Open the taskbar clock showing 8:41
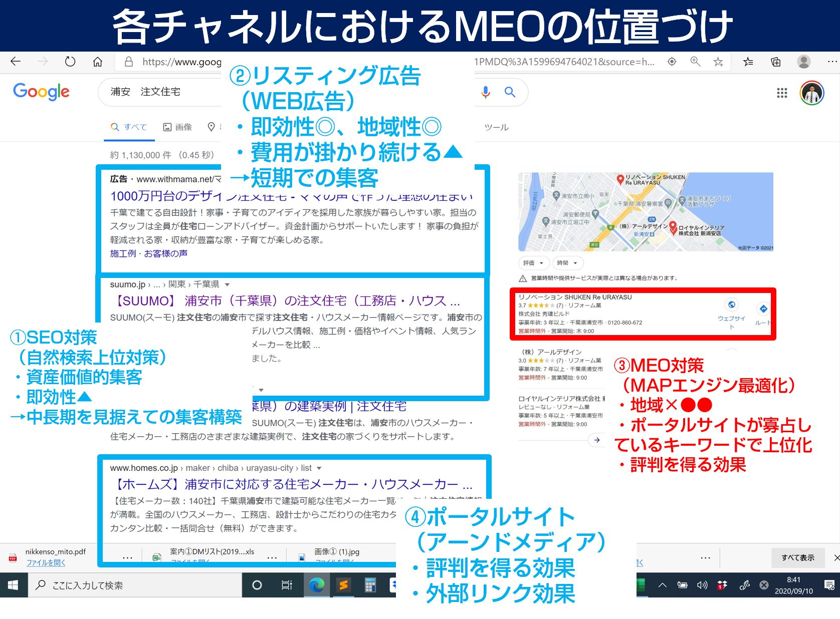 click(x=793, y=585)
